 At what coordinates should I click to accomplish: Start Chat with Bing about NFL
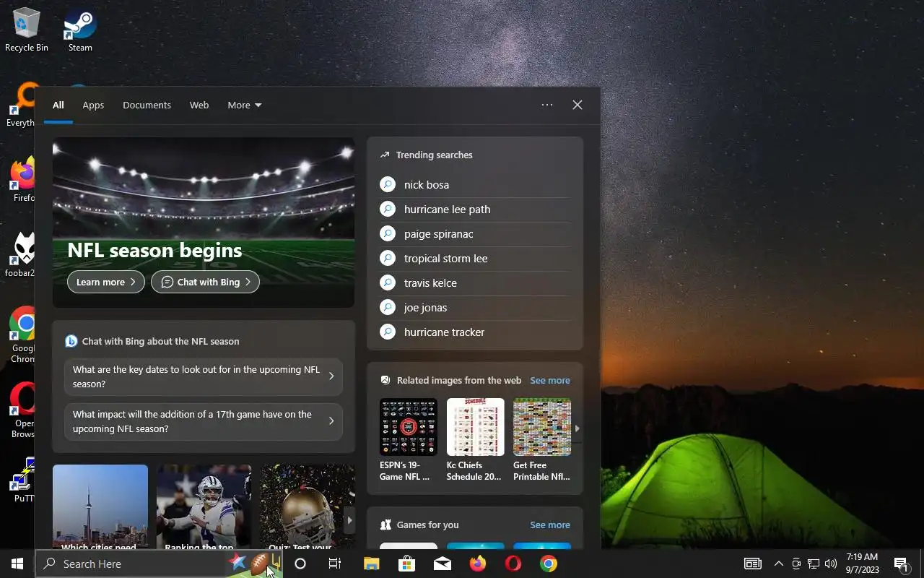pyautogui.click(x=205, y=282)
